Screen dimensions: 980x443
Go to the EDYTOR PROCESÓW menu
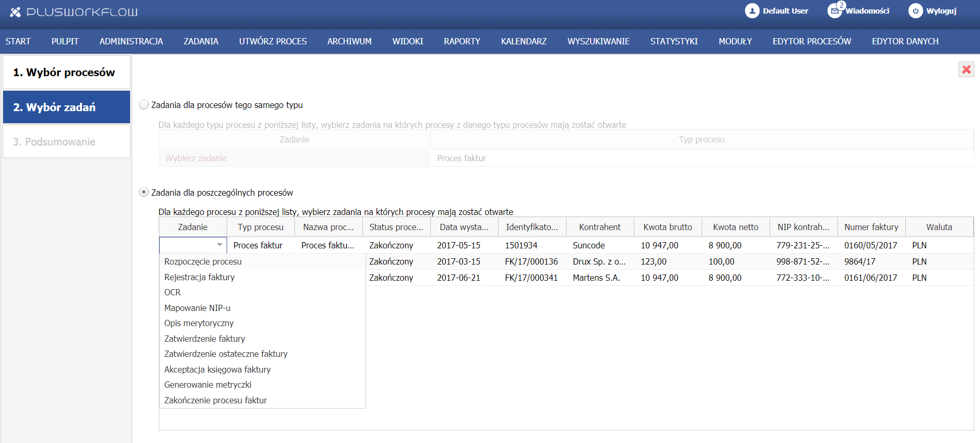pyautogui.click(x=811, y=41)
